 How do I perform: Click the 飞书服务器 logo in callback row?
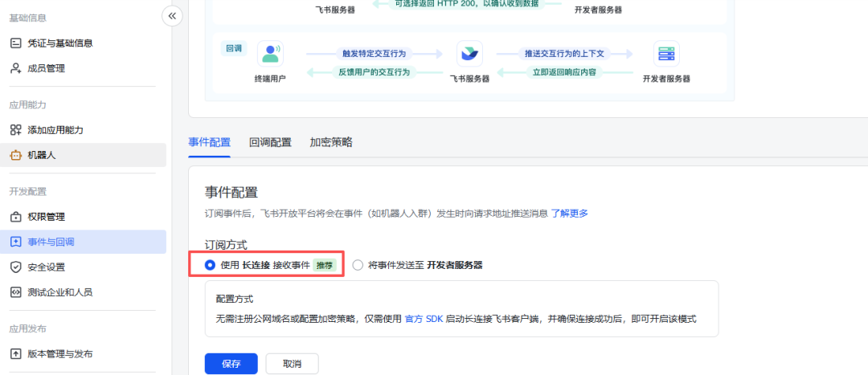(x=469, y=54)
